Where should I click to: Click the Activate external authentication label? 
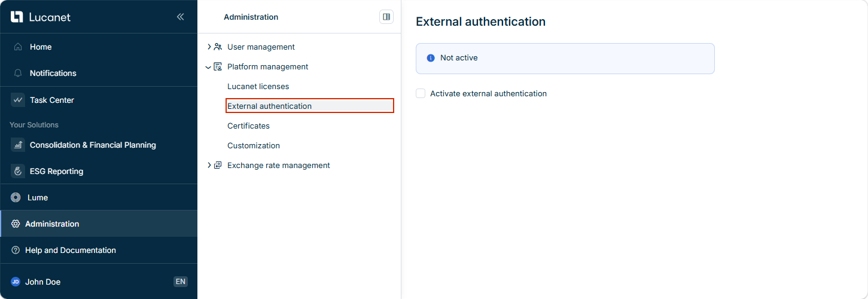488,93
